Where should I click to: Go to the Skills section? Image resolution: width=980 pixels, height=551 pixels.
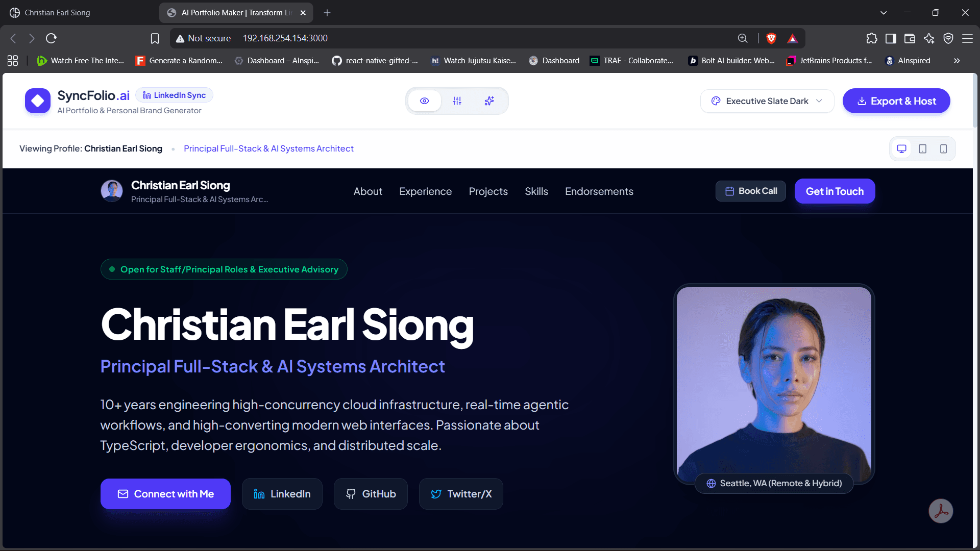coord(536,191)
